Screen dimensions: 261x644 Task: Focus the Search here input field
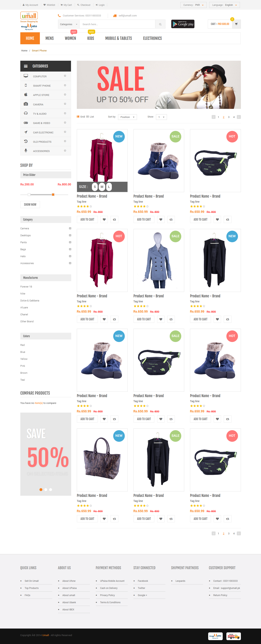point(117,24)
